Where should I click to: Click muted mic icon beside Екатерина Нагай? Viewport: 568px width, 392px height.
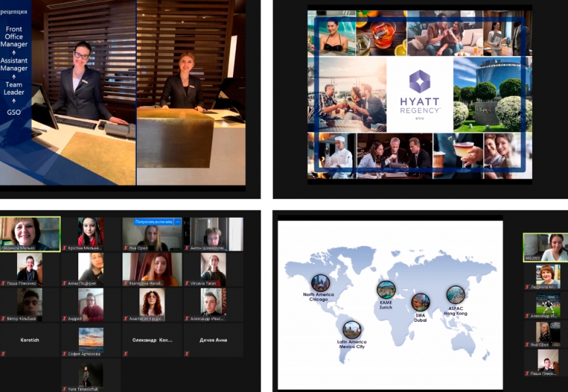126,283
